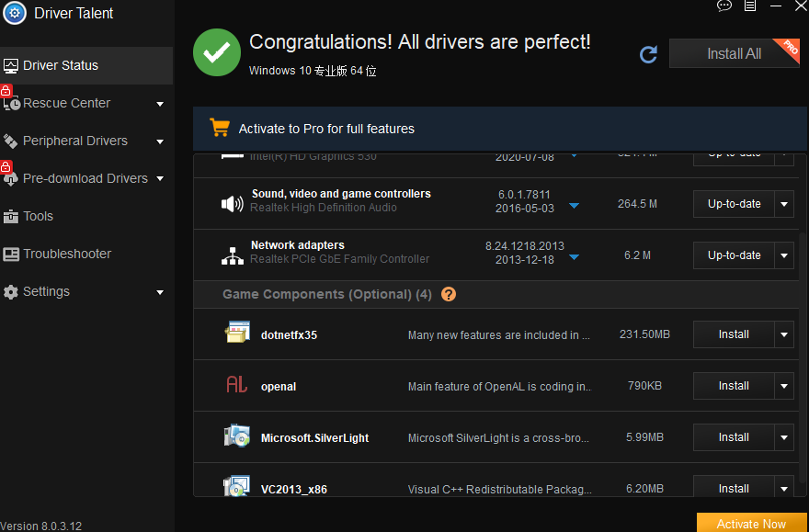This screenshot has height=532, width=809.
Task: Open the Install dropdown arrow for Microsoft.SilverLight
Action: pyautogui.click(x=783, y=437)
